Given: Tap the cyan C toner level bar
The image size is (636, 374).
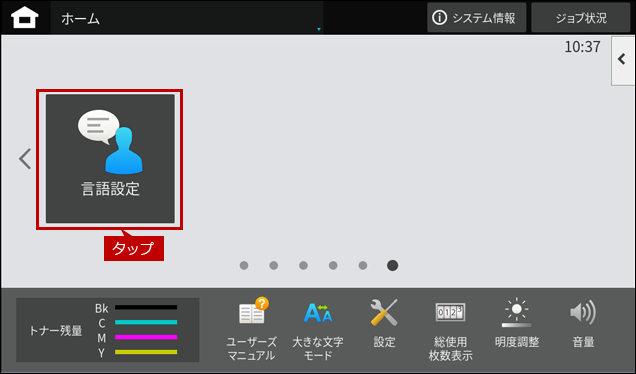Looking at the screenshot, I should (146, 322).
